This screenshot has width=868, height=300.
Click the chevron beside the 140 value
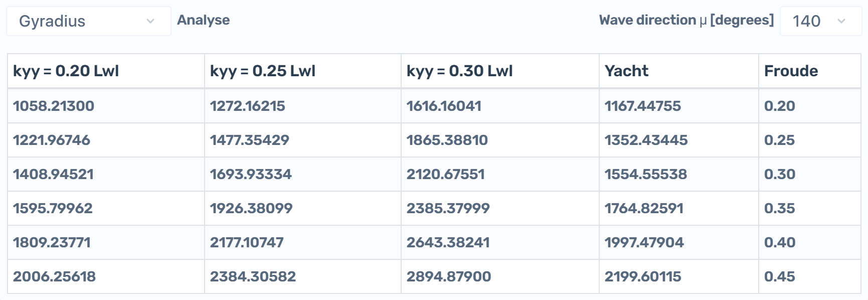tap(841, 21)
